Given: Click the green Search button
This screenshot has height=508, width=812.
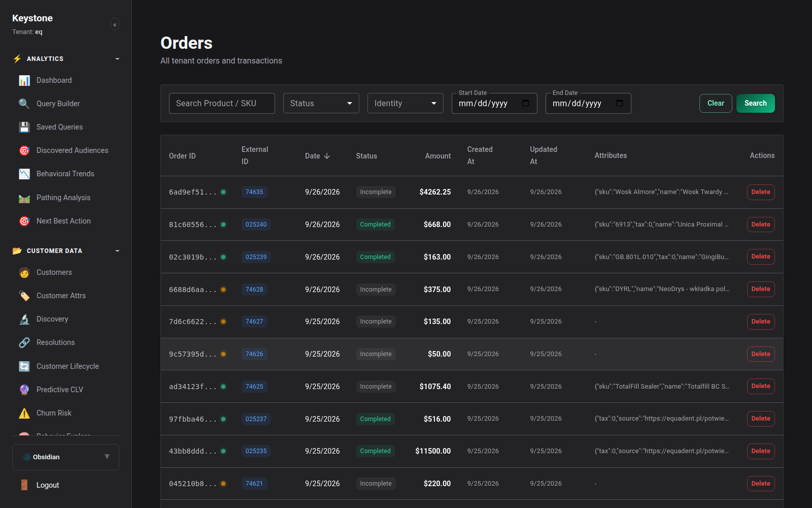Looking at the screenshot, I should point(756,103).
